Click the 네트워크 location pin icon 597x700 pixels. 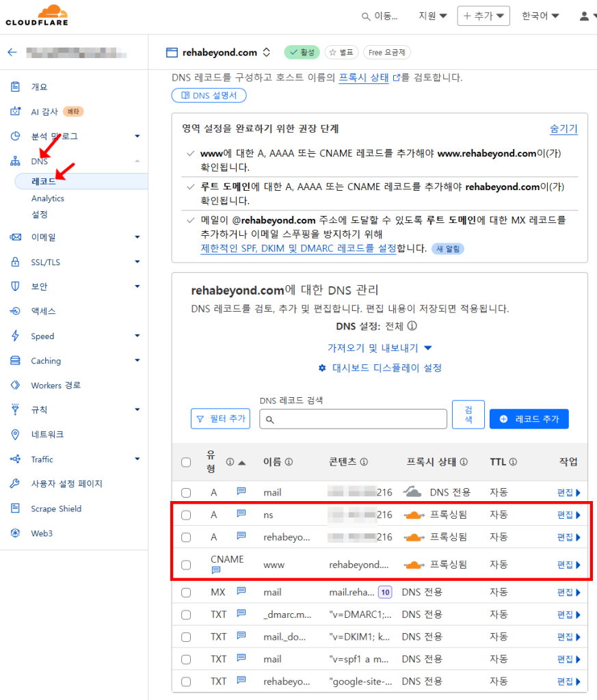tap(15, 434)
